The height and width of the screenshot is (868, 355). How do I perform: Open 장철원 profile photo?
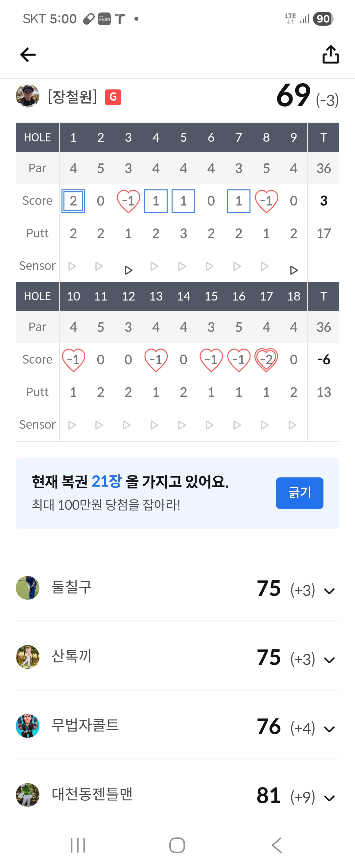[28, 96]
